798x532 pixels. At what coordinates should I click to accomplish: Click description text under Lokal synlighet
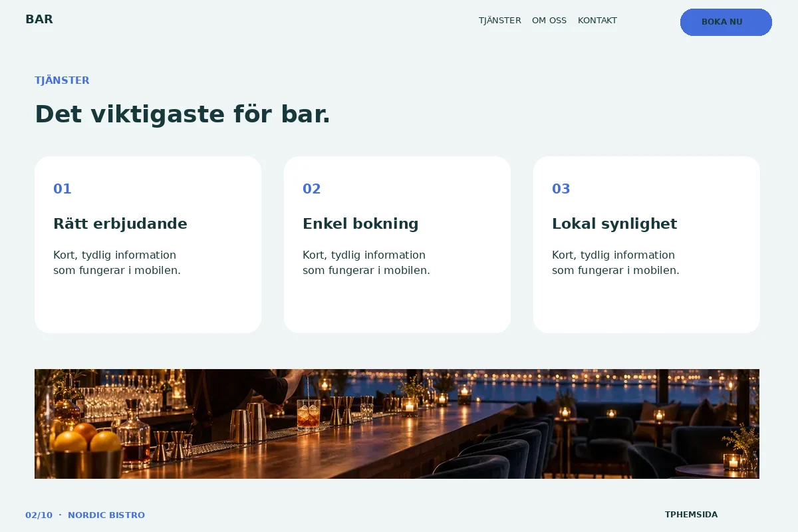point(616,263)
